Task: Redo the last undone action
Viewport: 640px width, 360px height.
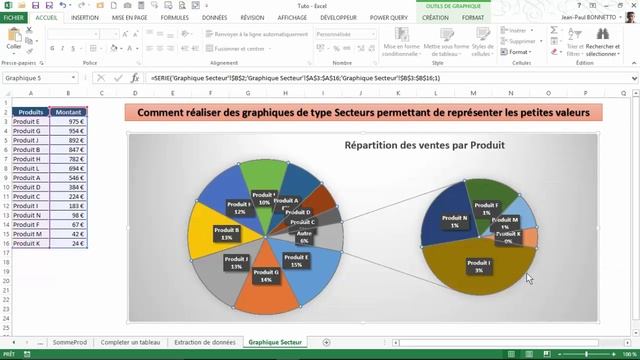Action: 81,6
